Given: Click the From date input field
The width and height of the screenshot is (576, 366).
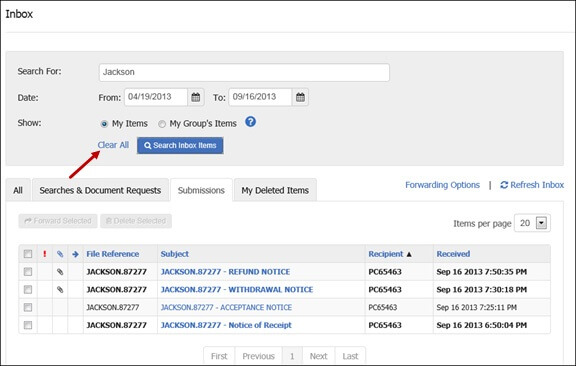Looking at the screenshot, I should [156, 97].
